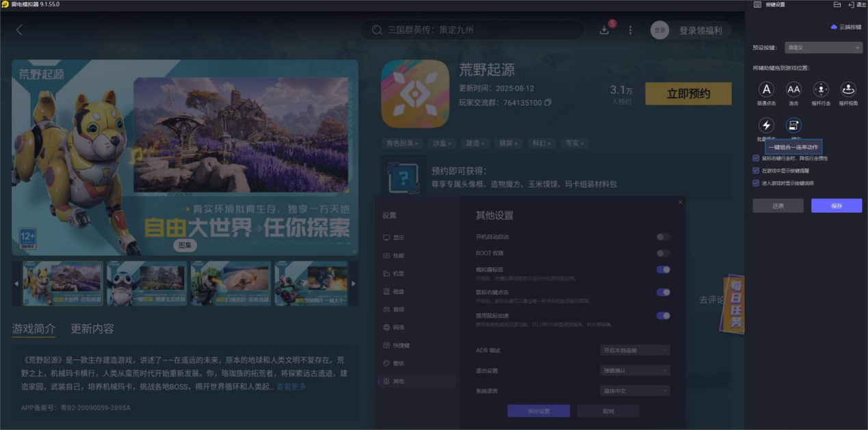The width and height of the screenshot is (868, 430).
Task: Select the normal tap (普通点击) key icon
Action: tap(766, 90)
